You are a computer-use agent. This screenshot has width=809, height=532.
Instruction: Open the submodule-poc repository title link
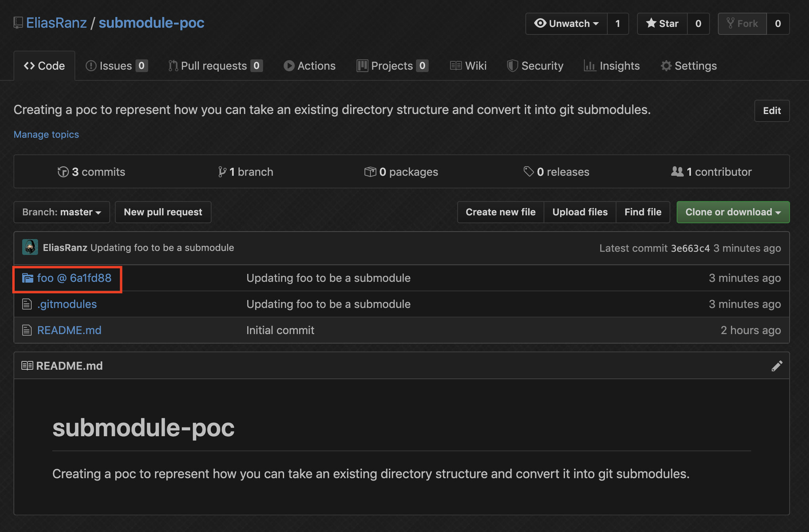tap(151, 23)
